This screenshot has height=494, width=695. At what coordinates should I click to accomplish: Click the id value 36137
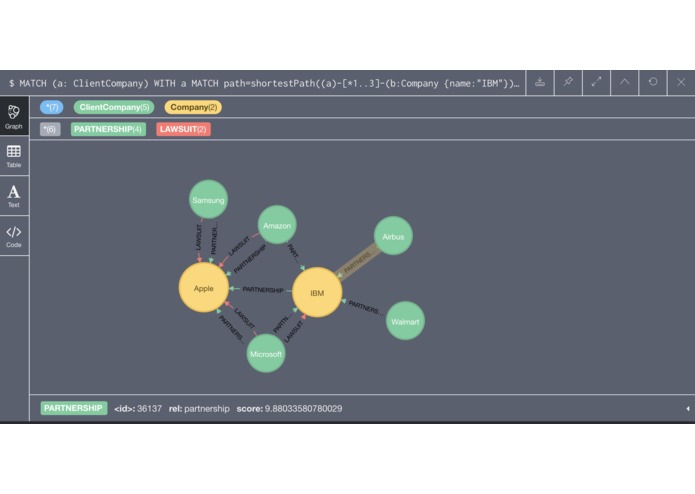[x=149, y=408]
